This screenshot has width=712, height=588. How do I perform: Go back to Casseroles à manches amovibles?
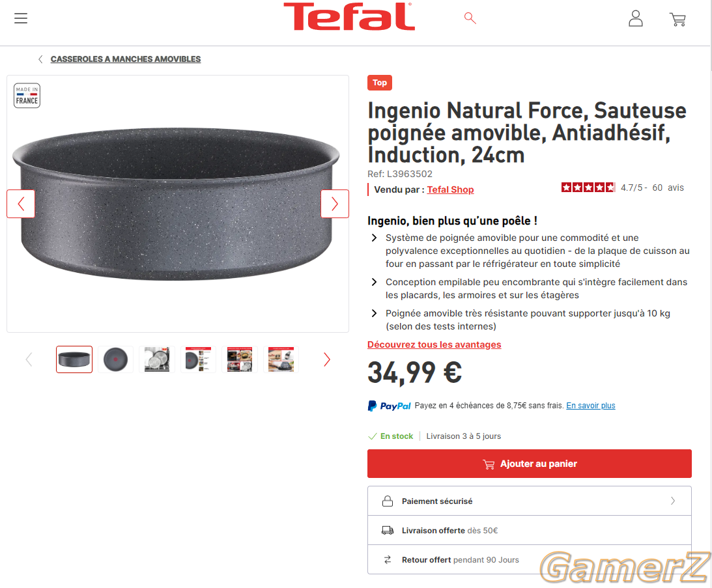(125, 59)
